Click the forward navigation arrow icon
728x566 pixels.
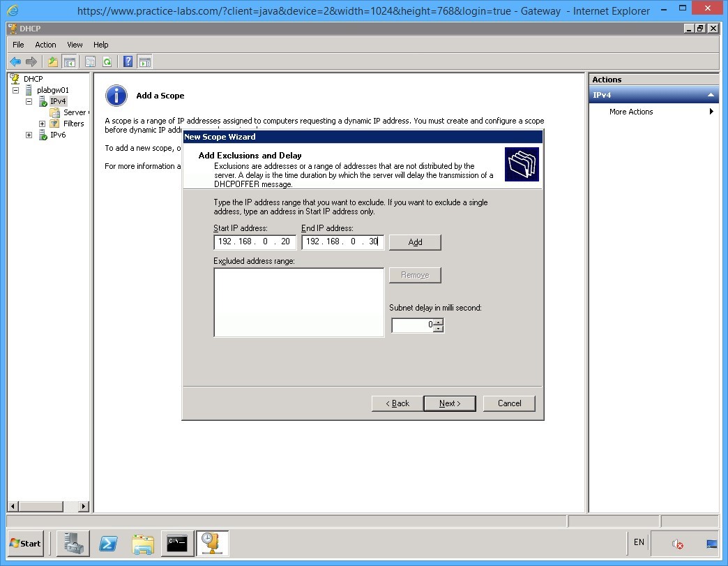tap(31, 61)
